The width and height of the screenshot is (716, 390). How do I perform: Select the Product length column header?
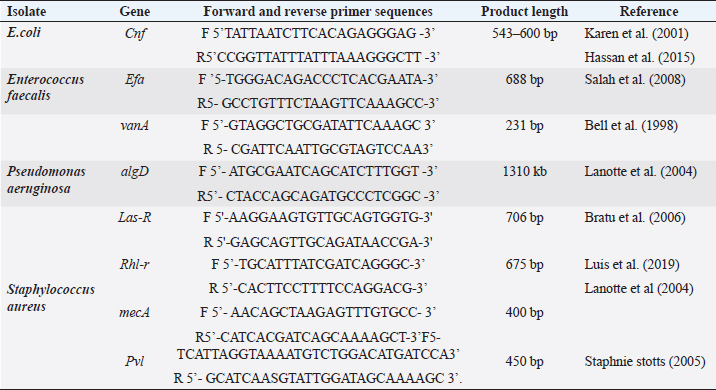tap(524, 11)
